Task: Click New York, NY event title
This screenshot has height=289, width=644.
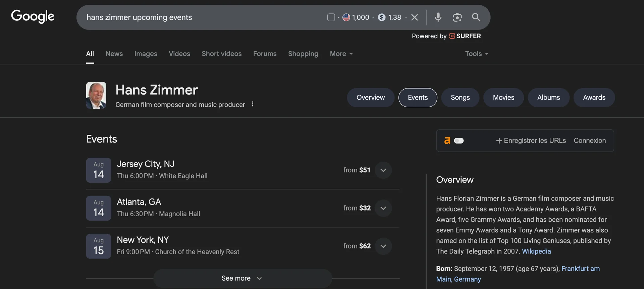Action: pos(143,240)
